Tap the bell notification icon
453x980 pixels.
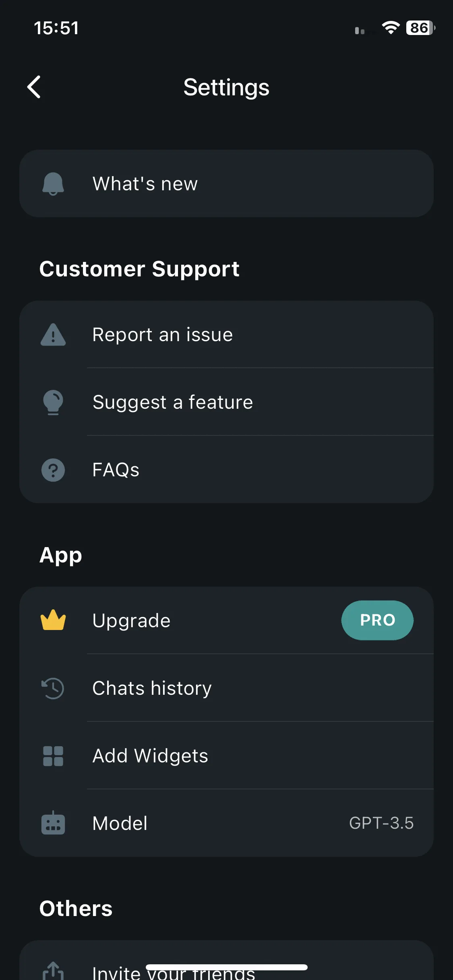click(53, 184)
